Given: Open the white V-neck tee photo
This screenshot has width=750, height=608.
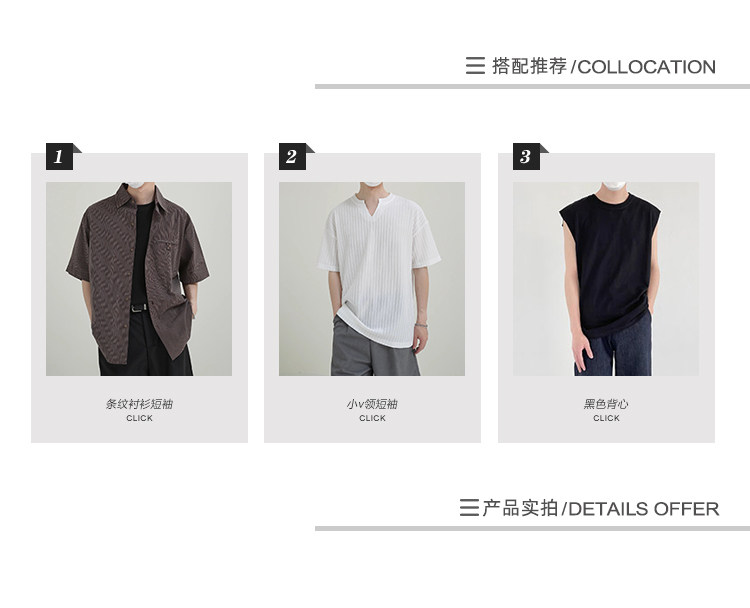Looking at the screenshot, I should point(372,279).
